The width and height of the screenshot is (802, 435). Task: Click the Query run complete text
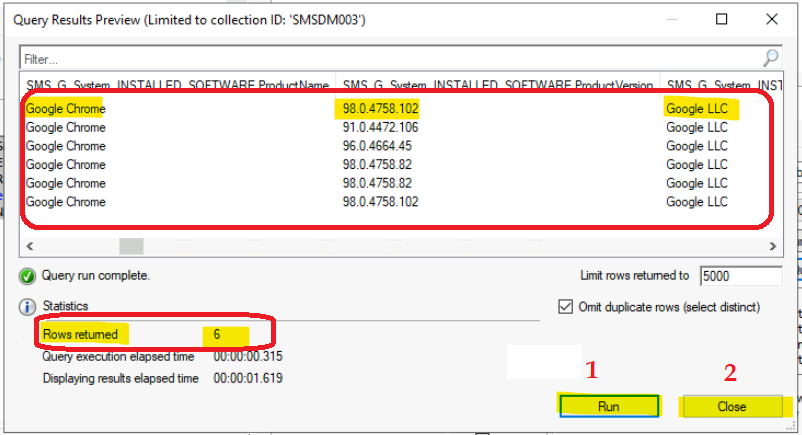96,275
